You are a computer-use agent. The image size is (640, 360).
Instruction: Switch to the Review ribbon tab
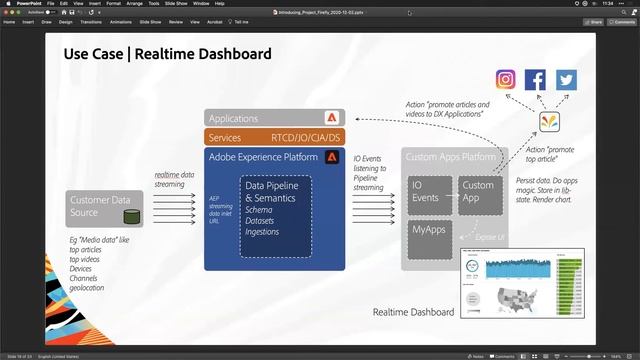[x=176, y=22]
